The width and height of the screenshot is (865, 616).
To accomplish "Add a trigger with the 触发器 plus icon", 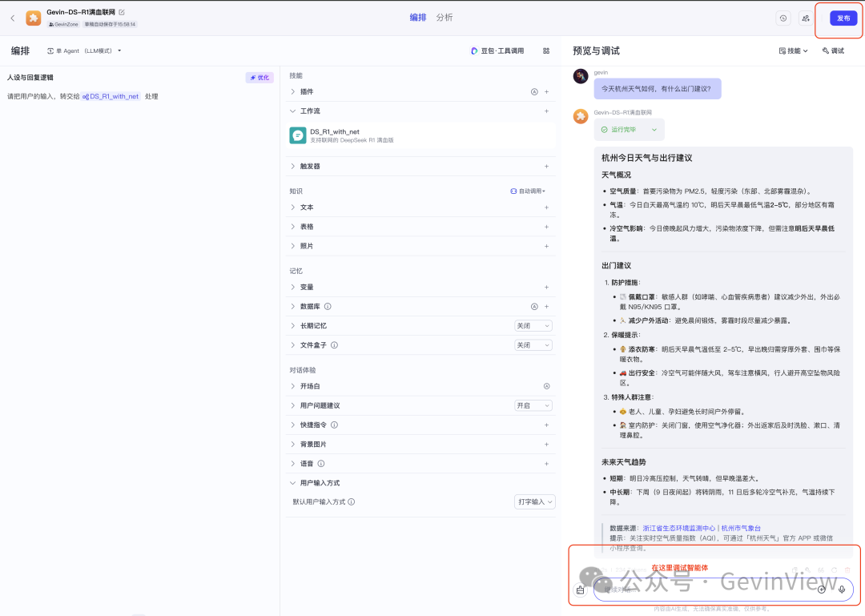I will pos(547,166).
